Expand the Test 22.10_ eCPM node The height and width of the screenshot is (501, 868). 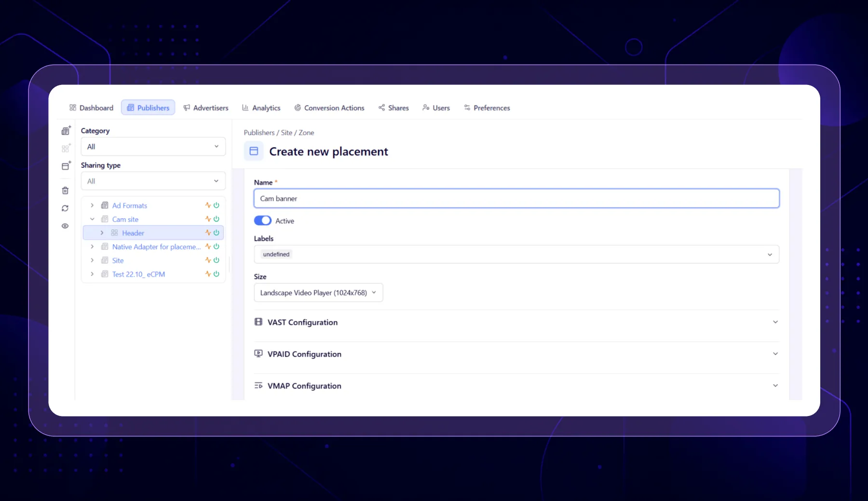tap(92, 274)
